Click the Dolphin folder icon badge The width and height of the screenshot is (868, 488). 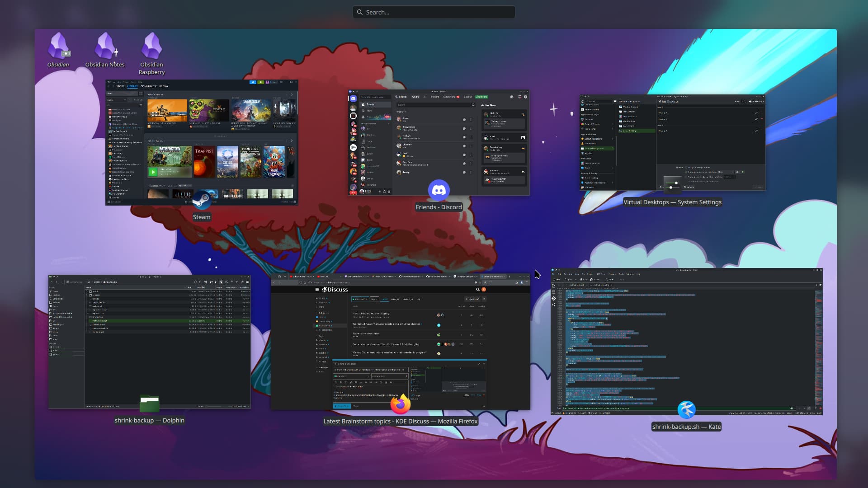(149, 404)
